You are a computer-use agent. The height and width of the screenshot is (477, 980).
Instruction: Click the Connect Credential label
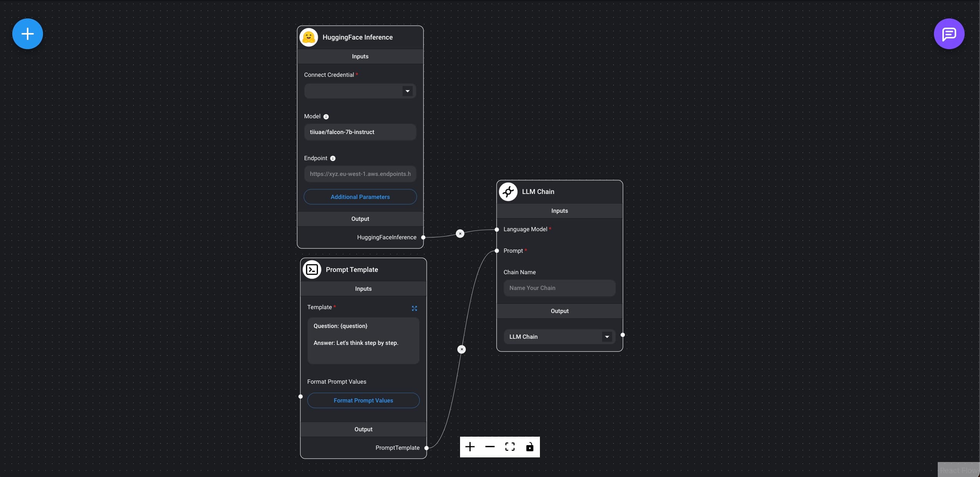pos(329,75)
